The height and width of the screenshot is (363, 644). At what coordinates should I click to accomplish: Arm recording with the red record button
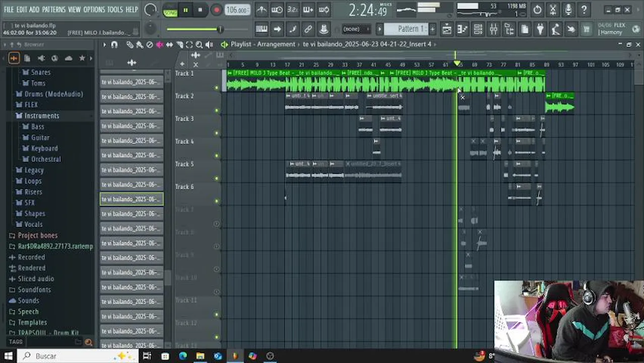coord(216,10)
